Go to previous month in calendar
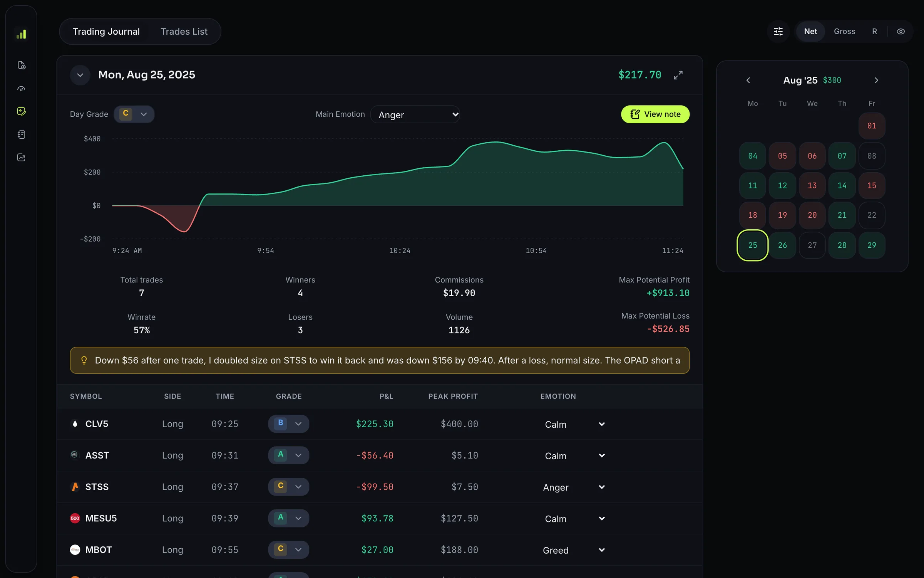The width and height of the screenshot is (924, 578). [748, 80]
